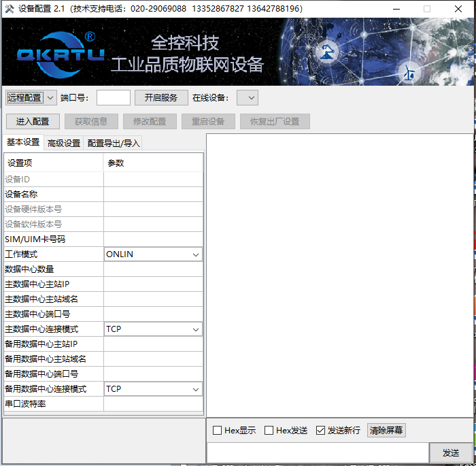Screen dimensions: 476x466
Task: Click the 主数据中心主站域名 parameter cell
Action: 153,299
